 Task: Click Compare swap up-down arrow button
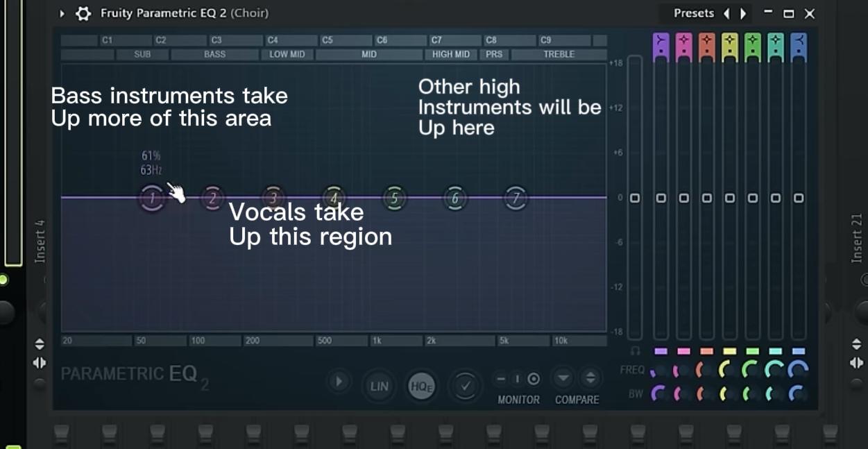pos(590,378)
